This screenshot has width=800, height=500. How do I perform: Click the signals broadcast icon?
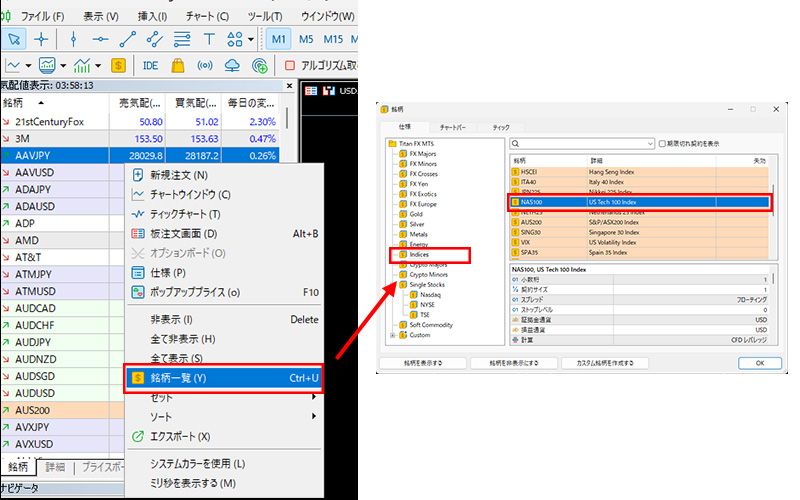click(x=205, y=65)
